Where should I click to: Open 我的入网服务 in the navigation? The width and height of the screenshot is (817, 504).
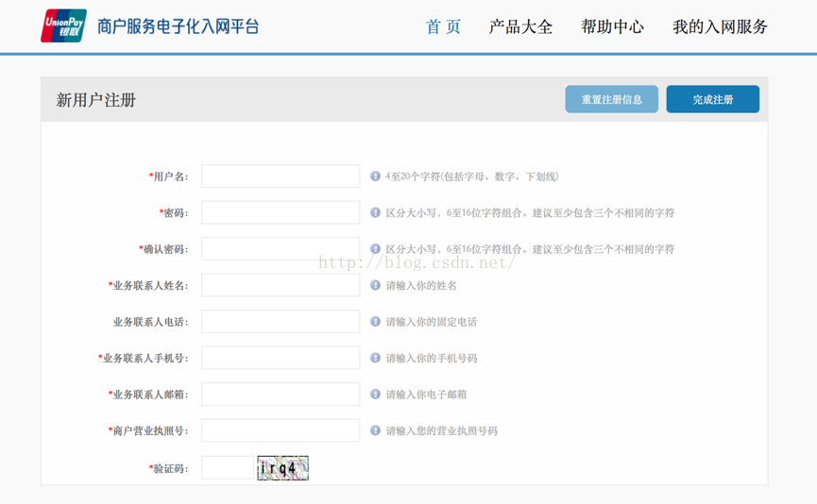[720, 26]
